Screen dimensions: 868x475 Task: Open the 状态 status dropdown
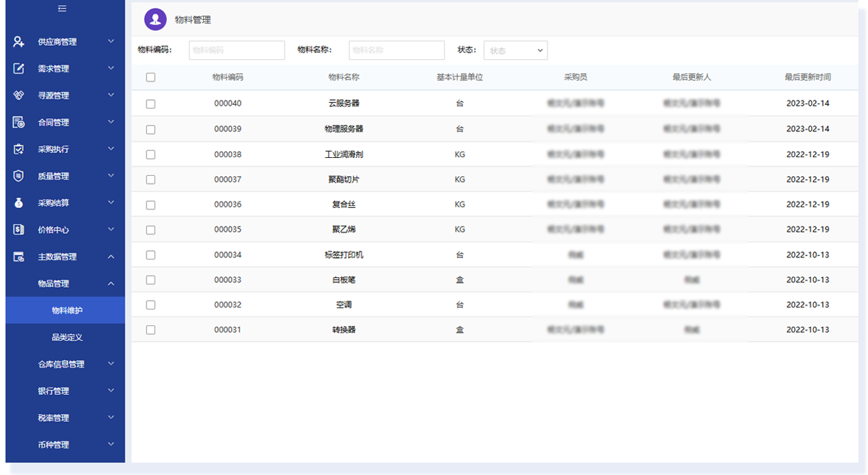click(515, 50)
